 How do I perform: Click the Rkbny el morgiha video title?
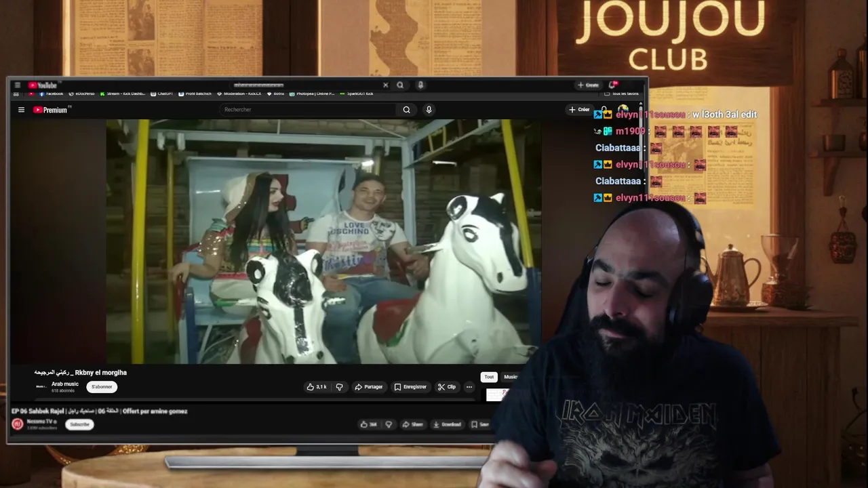[81, 373]
